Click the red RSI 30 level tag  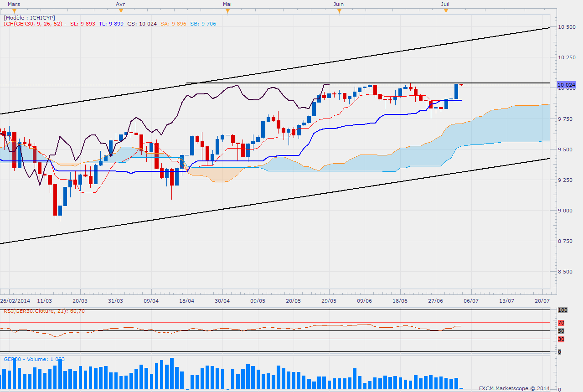(x=562, y=339)
